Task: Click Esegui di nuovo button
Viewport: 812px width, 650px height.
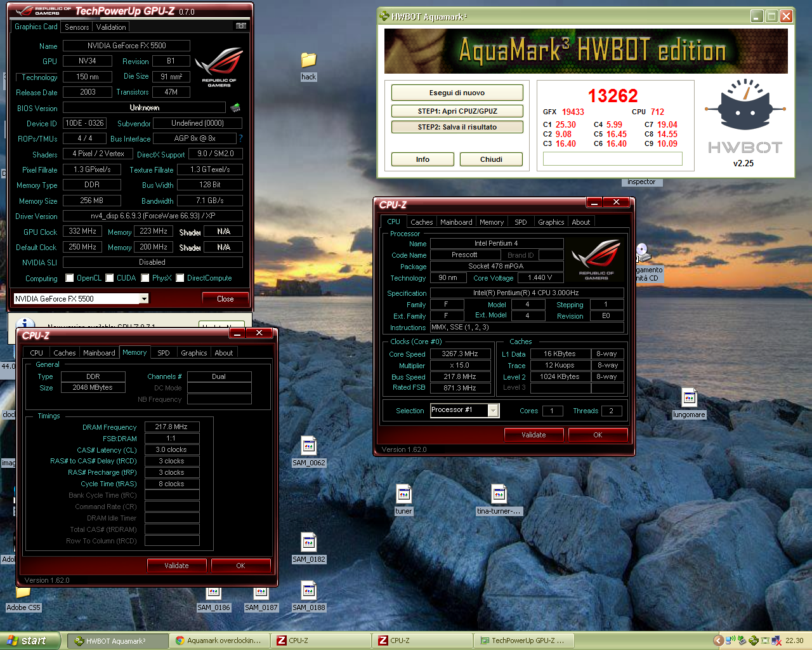Action: coord(457,93)
